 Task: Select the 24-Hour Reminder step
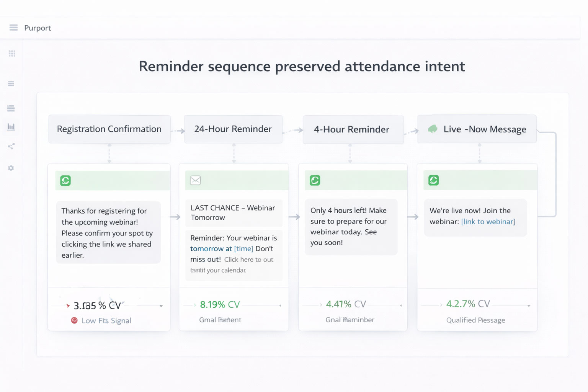pos(233,129)
